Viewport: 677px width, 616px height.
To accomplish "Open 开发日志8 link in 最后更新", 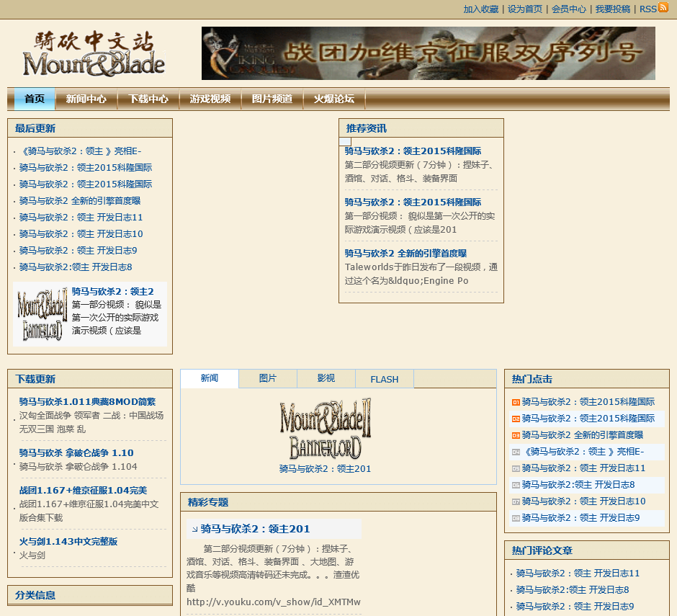I will point(76,267).
